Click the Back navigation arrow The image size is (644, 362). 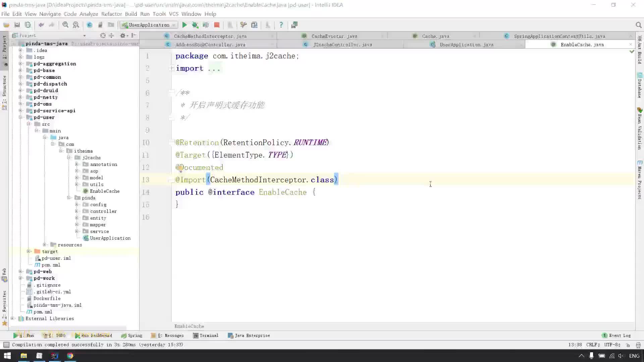[x=41, y=25]
